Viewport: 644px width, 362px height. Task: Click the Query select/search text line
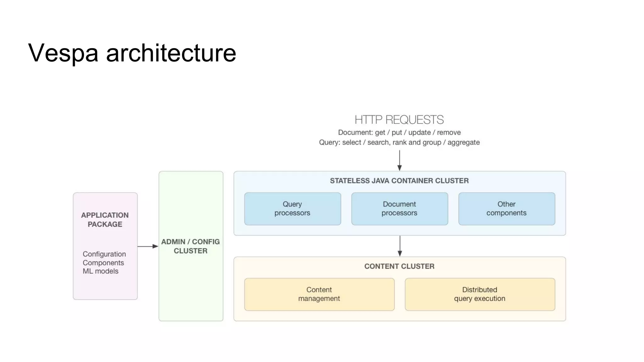click(399, 142)
